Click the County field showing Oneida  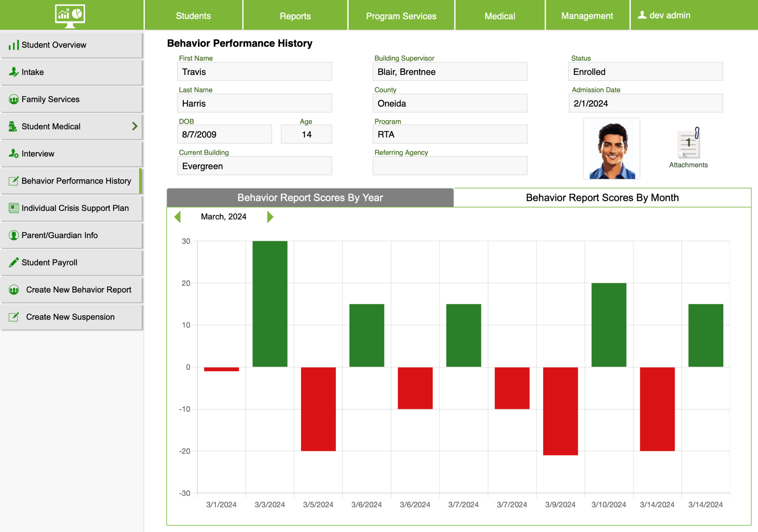[450, 103]
